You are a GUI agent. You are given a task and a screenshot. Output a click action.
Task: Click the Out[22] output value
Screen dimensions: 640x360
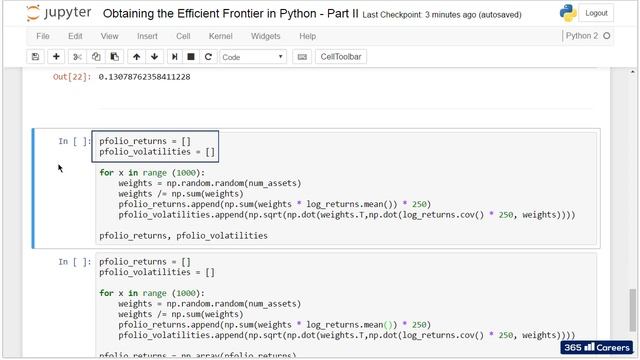click(x=144, y=77)
